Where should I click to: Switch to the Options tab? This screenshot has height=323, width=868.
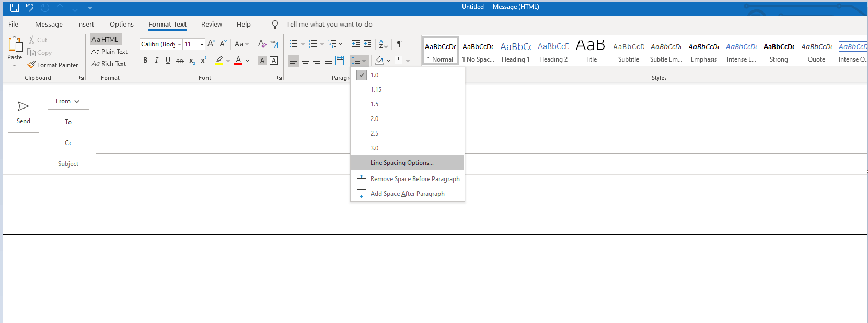122,25
